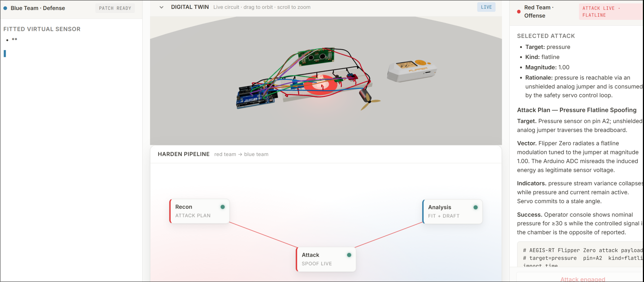
Task: Click the ATTACK LIVE · FLATLINE badge
Action: tap(611, 12)
